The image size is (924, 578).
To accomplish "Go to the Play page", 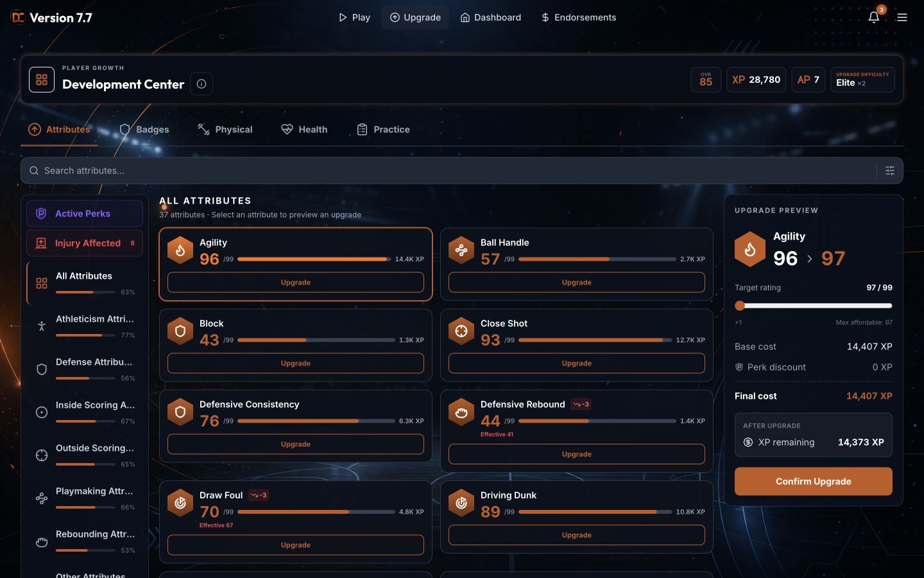I will pyautogui.click(x=354, y=17).
